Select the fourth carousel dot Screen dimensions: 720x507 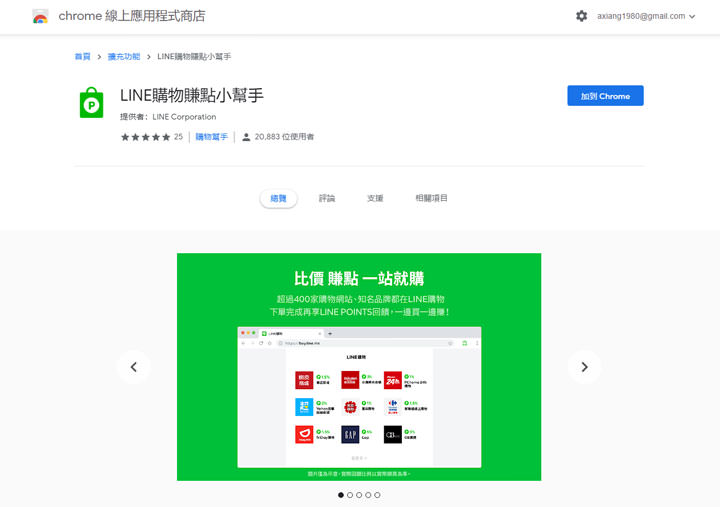368,495
